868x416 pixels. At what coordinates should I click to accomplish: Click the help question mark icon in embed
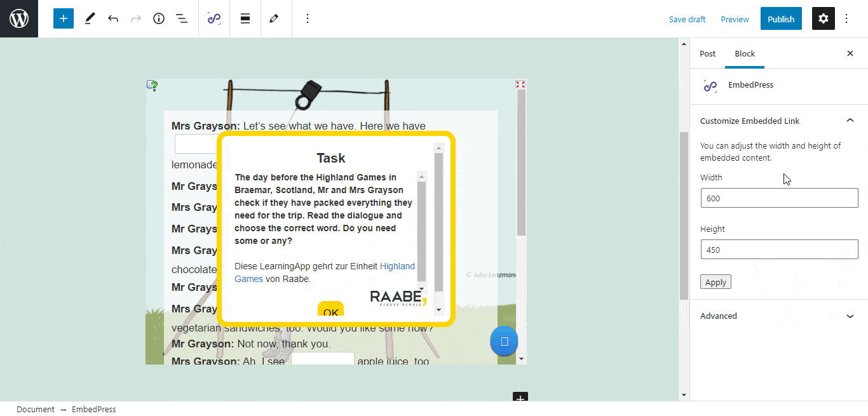tap(153, 85)
